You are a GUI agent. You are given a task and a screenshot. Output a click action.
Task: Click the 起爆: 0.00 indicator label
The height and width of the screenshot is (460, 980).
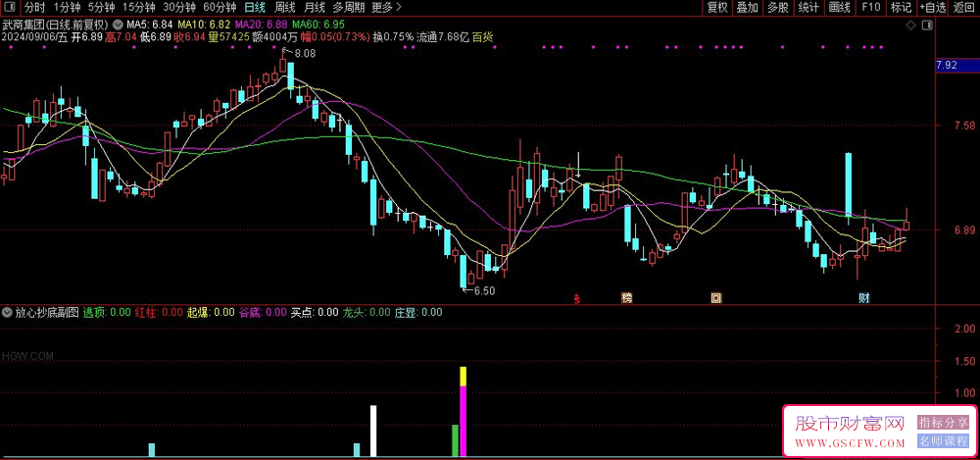211,312
